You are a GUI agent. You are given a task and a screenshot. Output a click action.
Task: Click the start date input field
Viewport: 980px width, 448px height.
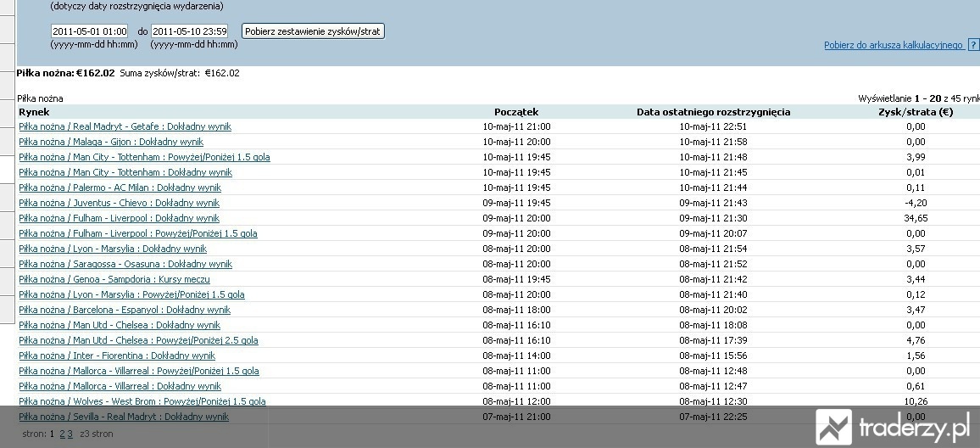click(x=89, y=31)
